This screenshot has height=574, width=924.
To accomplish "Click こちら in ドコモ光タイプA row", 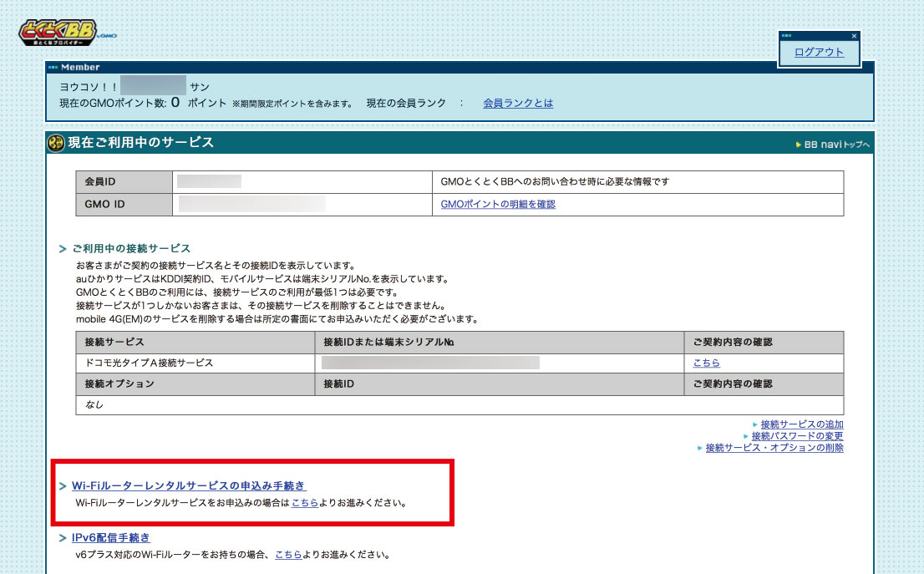I will click(x=706, y=363).
